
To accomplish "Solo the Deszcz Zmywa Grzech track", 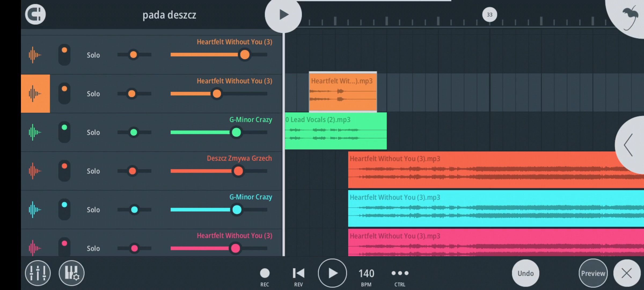I will pos(93,171).
